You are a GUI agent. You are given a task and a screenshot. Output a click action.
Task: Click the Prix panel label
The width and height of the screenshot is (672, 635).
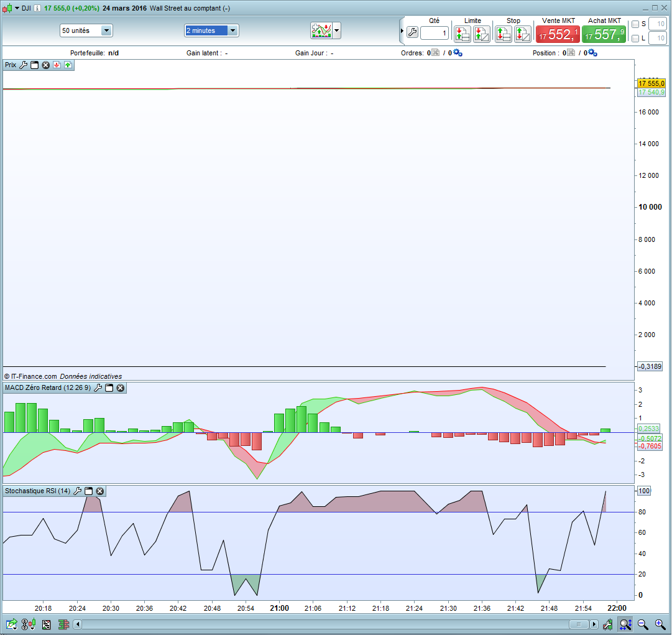click(11, 65)
